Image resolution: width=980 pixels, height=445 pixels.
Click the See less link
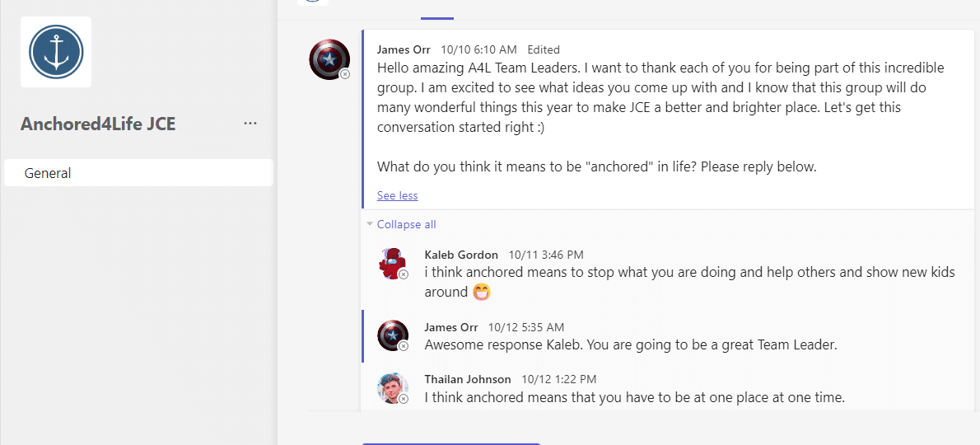(397, 195)
